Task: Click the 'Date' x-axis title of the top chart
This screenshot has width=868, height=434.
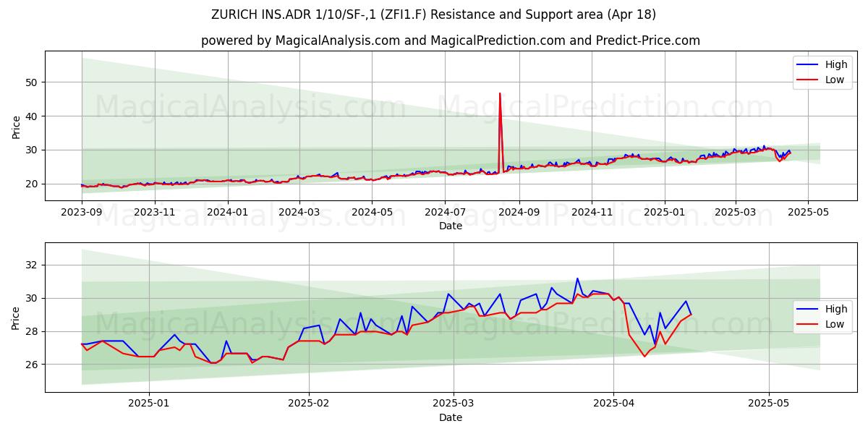Action: tap(451, 226)
